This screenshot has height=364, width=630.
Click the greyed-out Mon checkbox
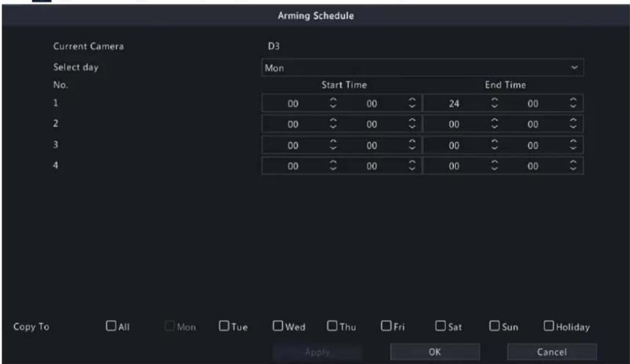click(169, 326)
